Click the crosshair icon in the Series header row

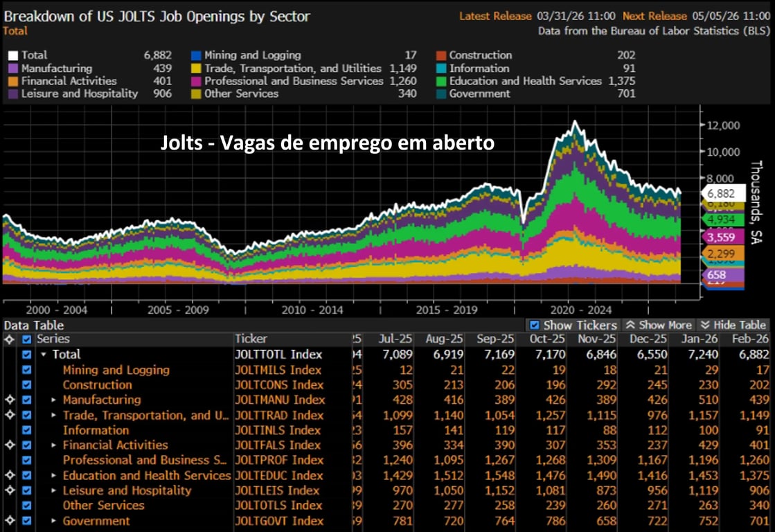click(x=9, y=339)
